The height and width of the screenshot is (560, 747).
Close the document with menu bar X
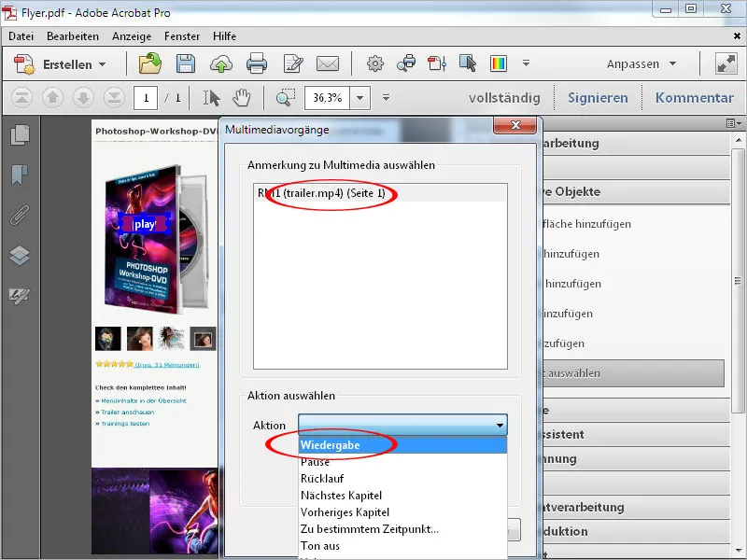click(x=737, y=36)
